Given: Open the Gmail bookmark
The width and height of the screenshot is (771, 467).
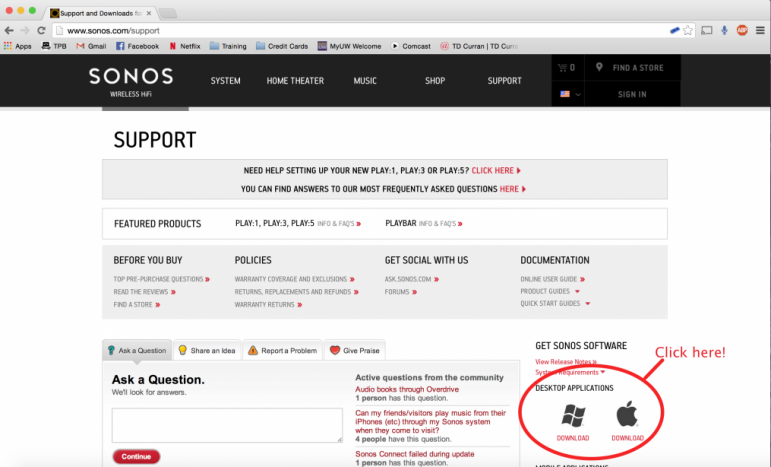Looking at the screenshot, I should 91,46.
